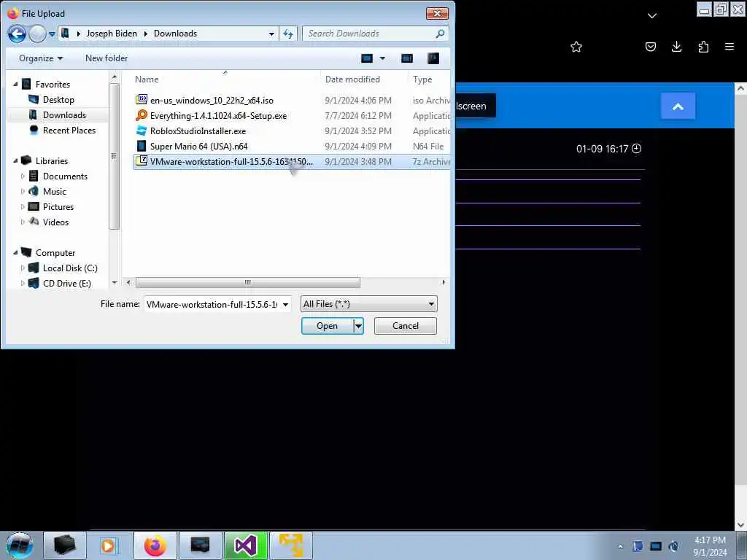Open the Pictures library

(58, 206)
